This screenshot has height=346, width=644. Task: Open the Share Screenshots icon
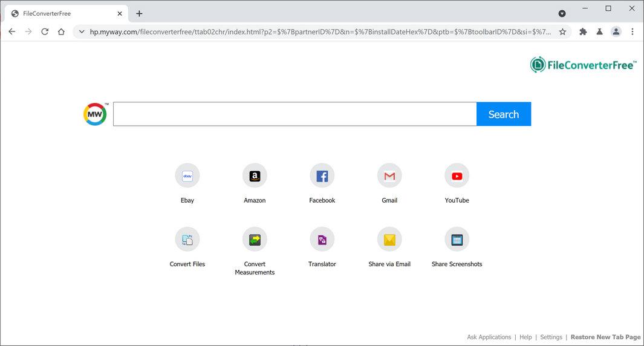tap(457, 239)
